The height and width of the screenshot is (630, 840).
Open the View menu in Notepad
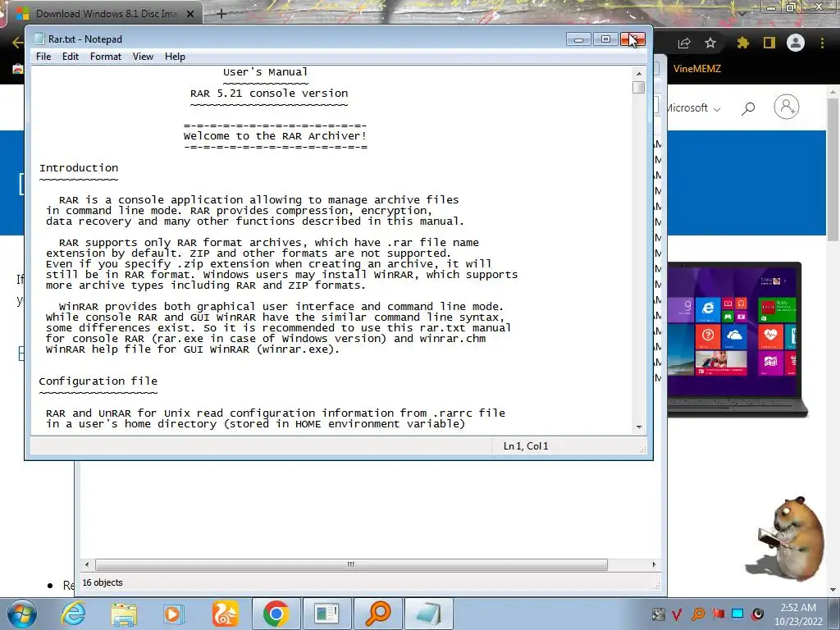coord(143,57)
